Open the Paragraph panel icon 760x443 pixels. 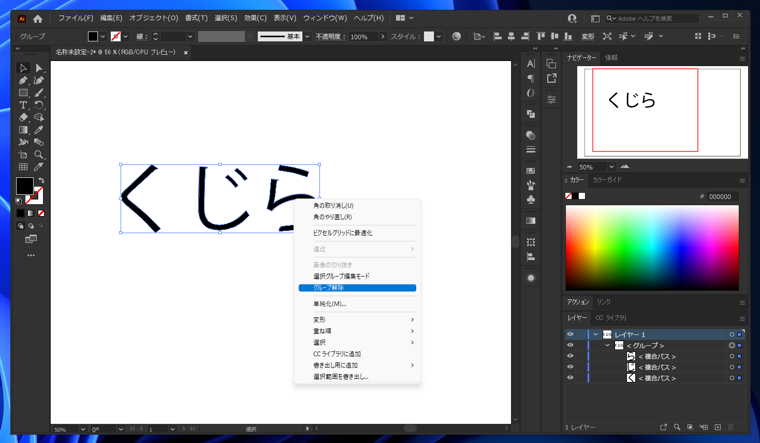[531, 78]
